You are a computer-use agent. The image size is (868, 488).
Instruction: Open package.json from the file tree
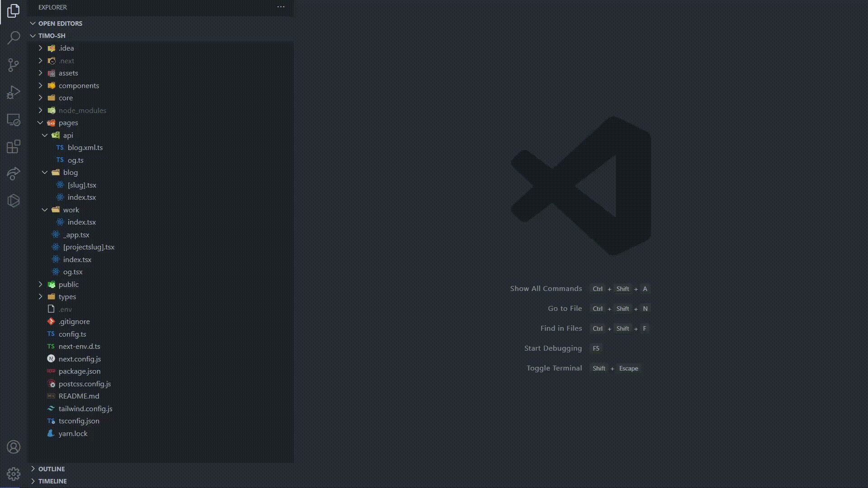coord(80,371)
